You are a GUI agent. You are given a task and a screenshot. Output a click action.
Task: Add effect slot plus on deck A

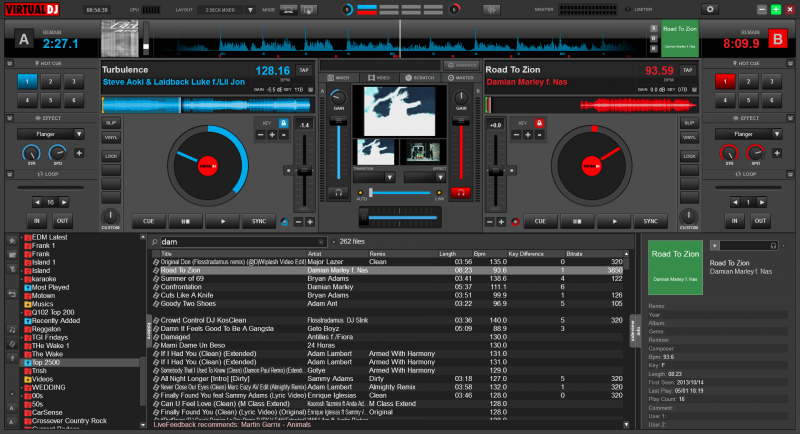[79, 153]
